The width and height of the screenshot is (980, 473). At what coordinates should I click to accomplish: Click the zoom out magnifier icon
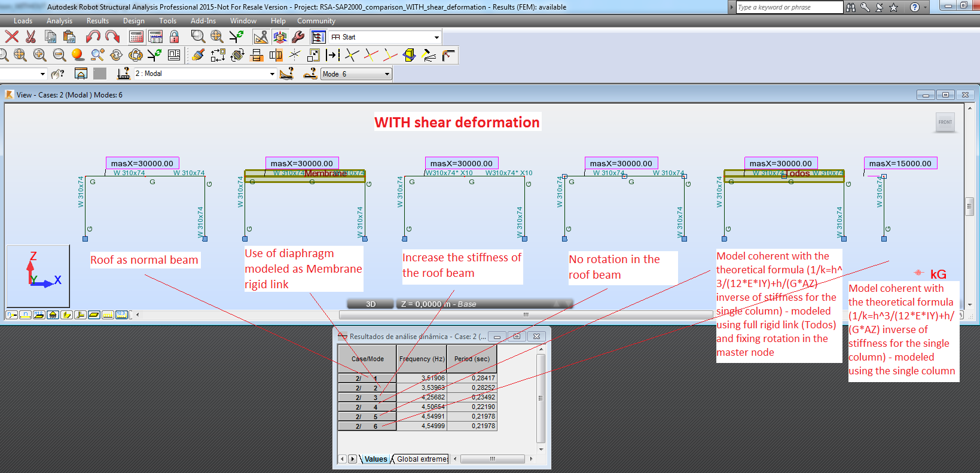[59, 56]
